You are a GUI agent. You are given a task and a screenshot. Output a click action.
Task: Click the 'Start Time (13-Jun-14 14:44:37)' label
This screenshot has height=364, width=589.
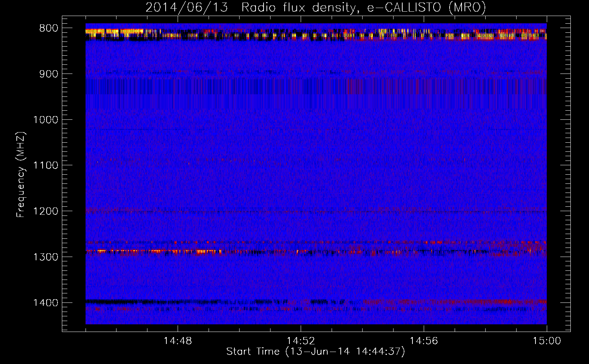pos(316,352)
